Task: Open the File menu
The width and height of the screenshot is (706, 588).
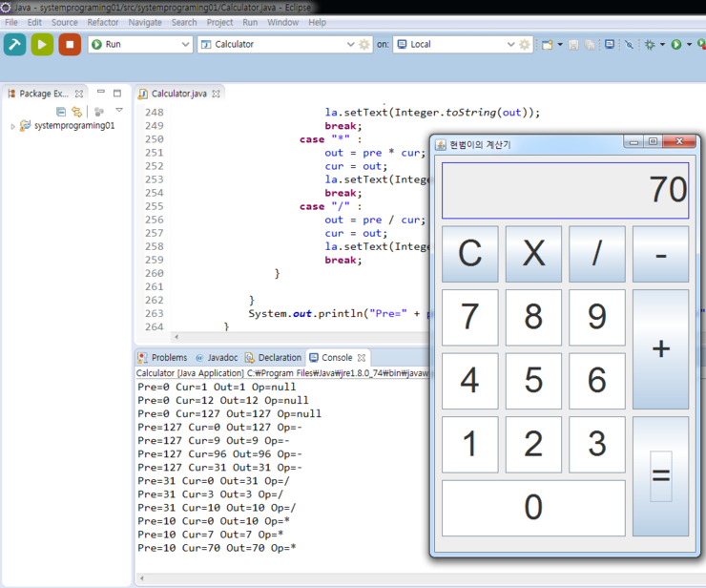Action: point(11,22)
